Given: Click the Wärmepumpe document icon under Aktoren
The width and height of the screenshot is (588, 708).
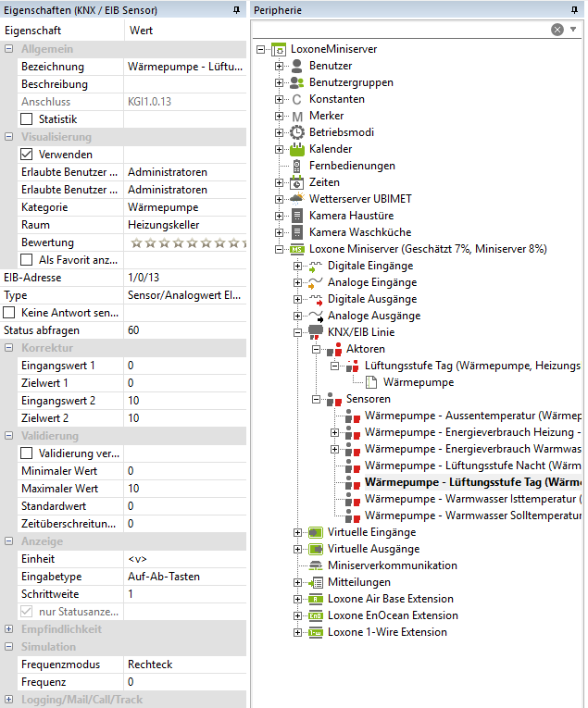Looking at the screenshot, I should [x=371, y=382].
